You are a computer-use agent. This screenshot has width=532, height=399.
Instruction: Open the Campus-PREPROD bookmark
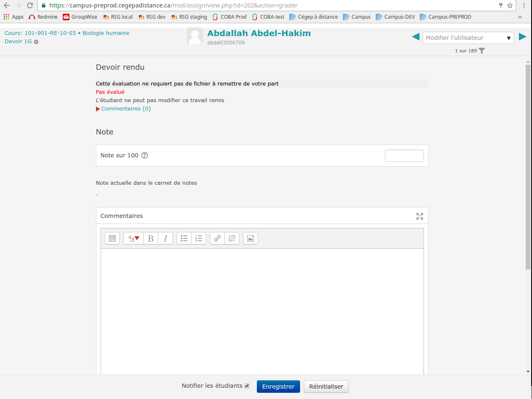coord(445,17)
